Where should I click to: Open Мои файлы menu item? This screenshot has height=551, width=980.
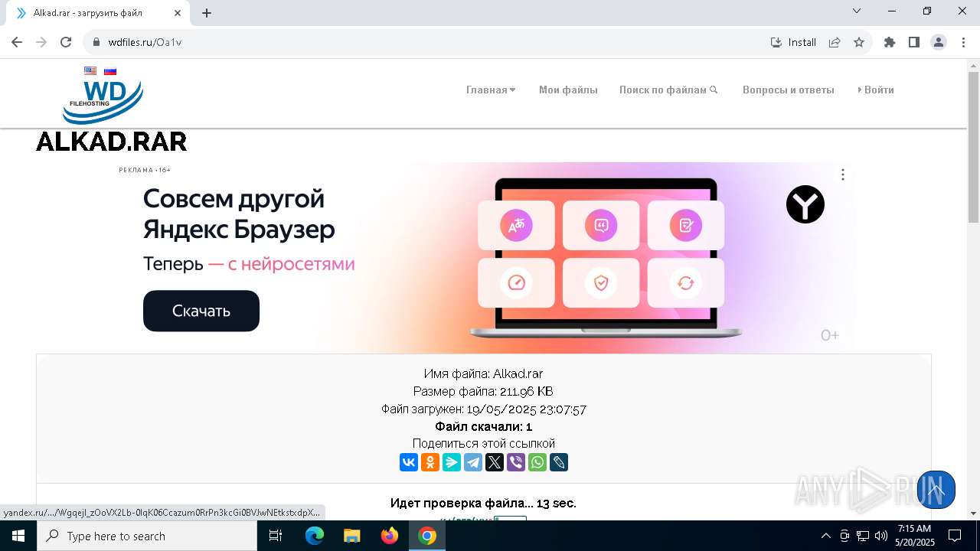[568, 90]
